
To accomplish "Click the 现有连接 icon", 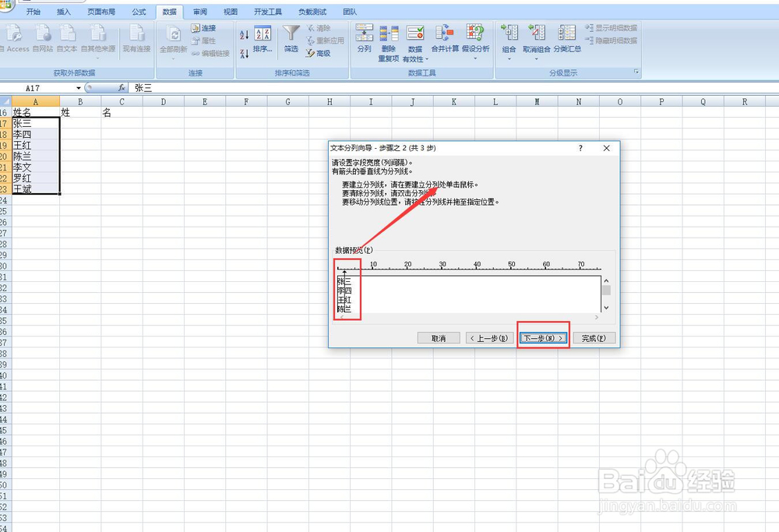I will (x=136, y=39).
